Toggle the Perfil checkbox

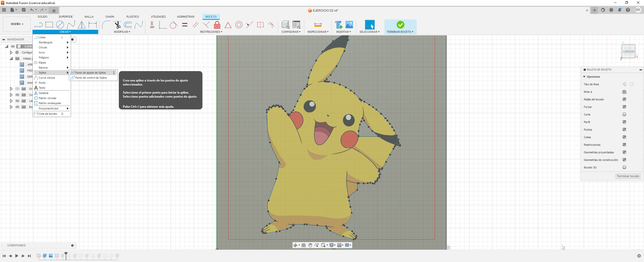tap(624, 122)
